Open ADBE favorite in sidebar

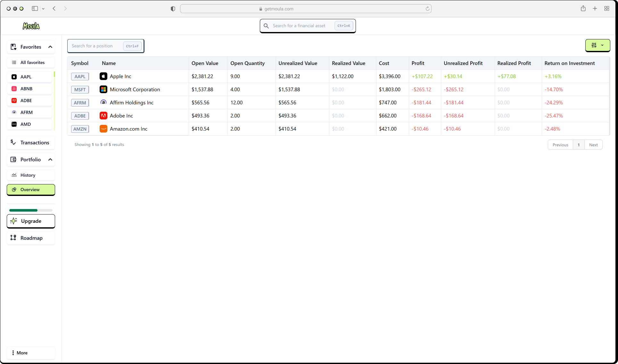29,101
